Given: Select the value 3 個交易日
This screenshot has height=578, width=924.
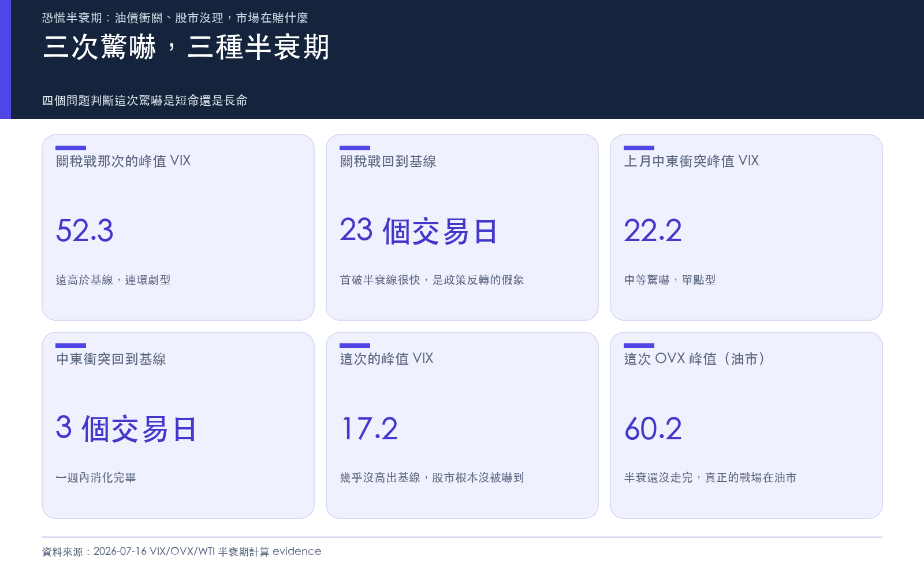Looking at the screenshot, I should tap(126, 428).
